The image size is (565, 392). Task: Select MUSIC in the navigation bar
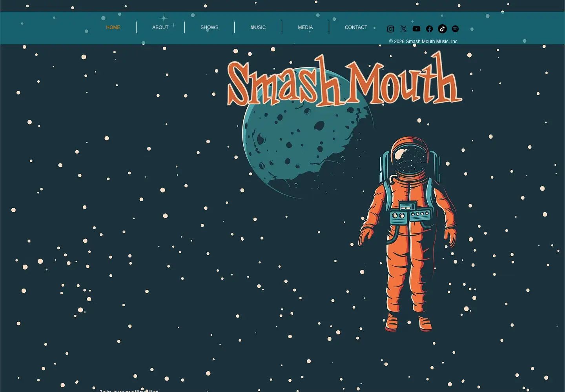[258, 27]
